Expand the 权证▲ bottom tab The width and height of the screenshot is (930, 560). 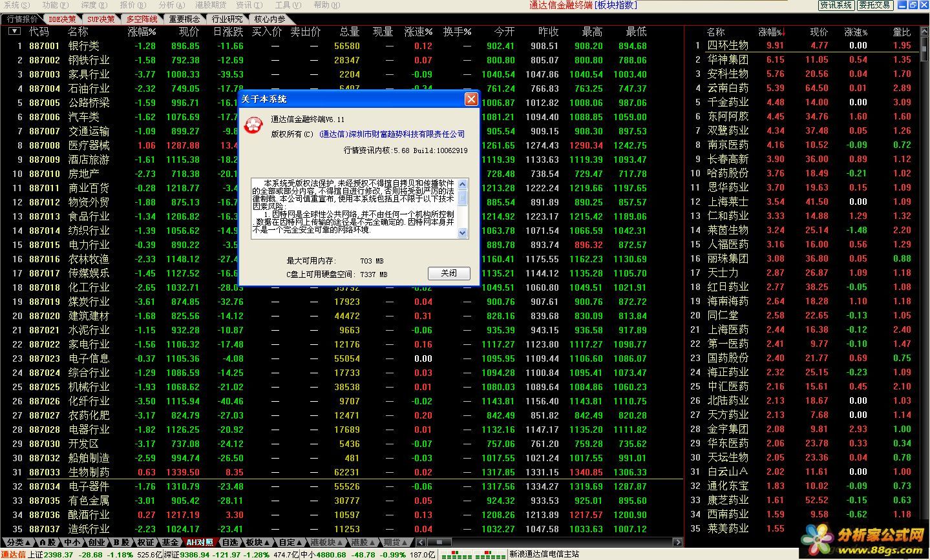(146, 543)
